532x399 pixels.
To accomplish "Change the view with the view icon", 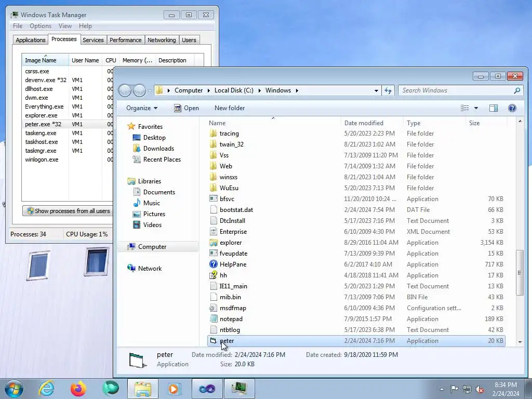I will tap(464, 108).
